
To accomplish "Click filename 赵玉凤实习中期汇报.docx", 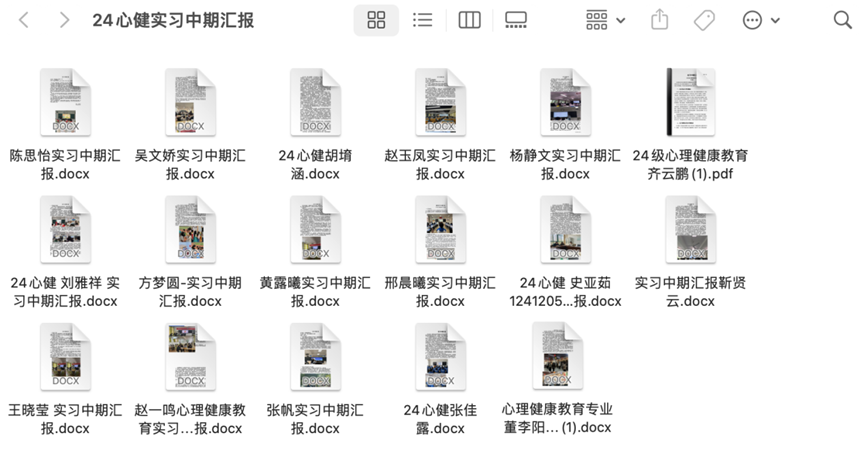I will (440, 164).
